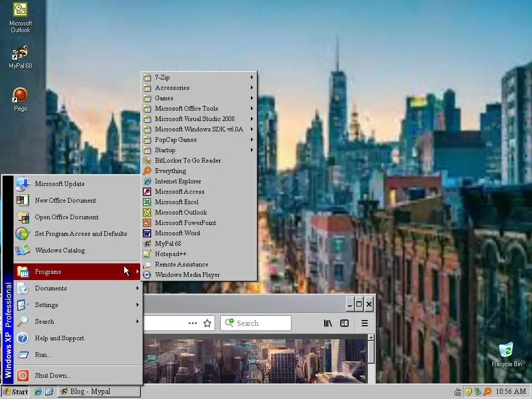The image size is (532, 399).
Task: Open the Settings submenu
Action: tap(77, 305)
